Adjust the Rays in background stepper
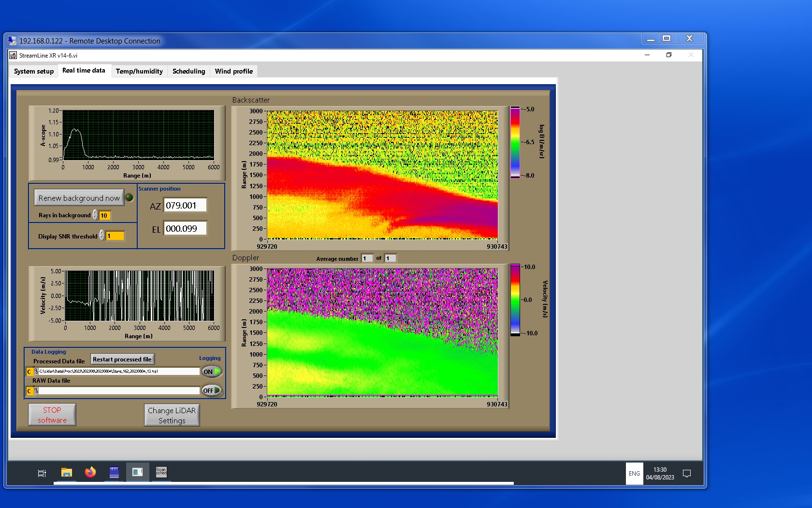The width and height of the screenshot is (812, 508). tap(95, 215)
